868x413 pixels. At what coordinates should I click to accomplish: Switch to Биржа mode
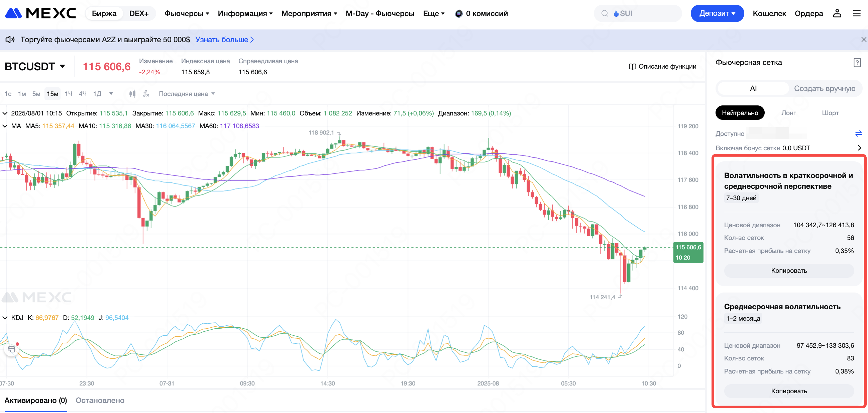click(x=104, y=13)
